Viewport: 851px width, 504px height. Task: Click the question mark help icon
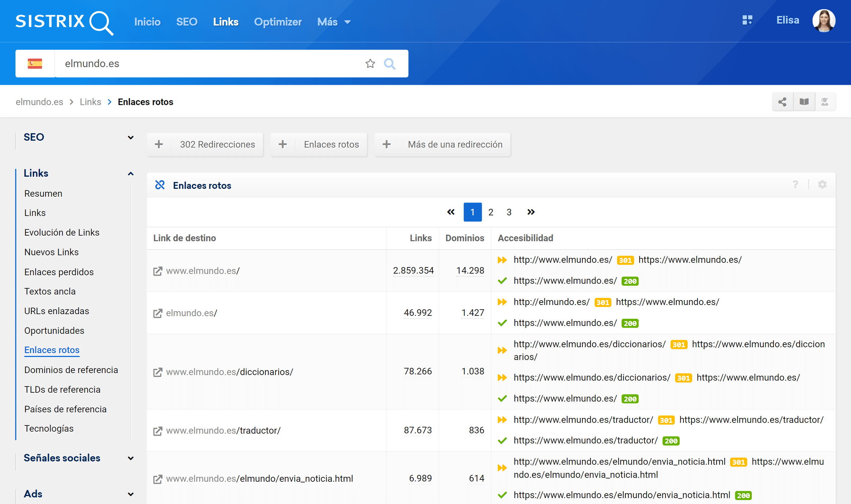tap(795, 185)
